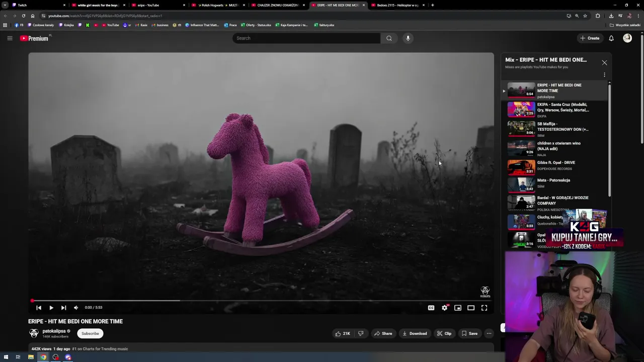Like the video with 21K likes

point(343,333)
